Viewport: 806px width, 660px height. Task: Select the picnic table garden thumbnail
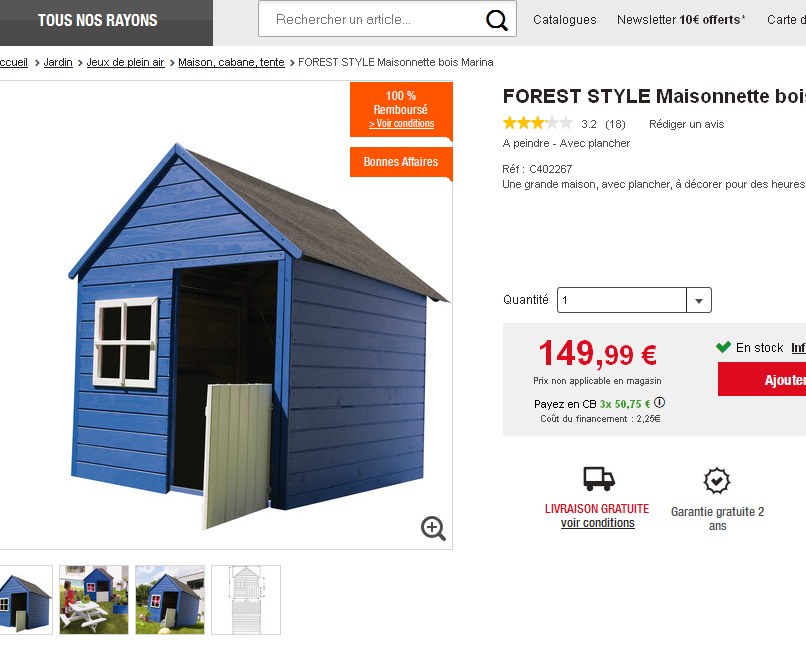point(94,600)
